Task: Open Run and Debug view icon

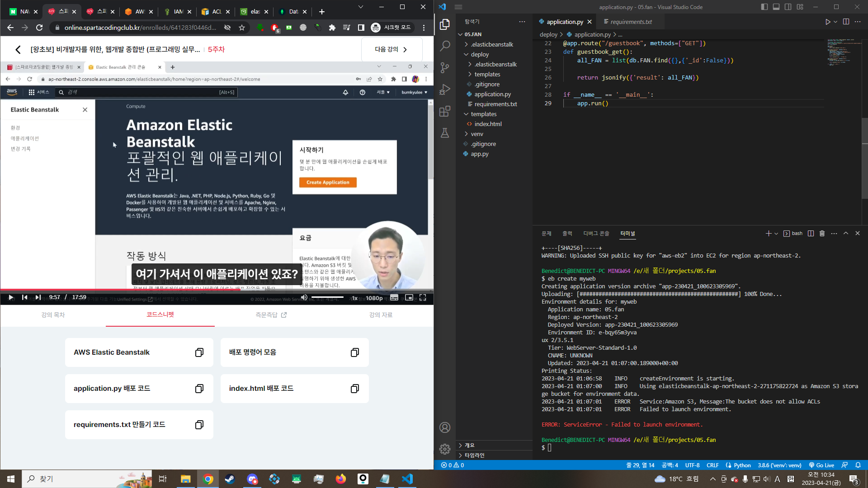Action: [x=445, y=89]
